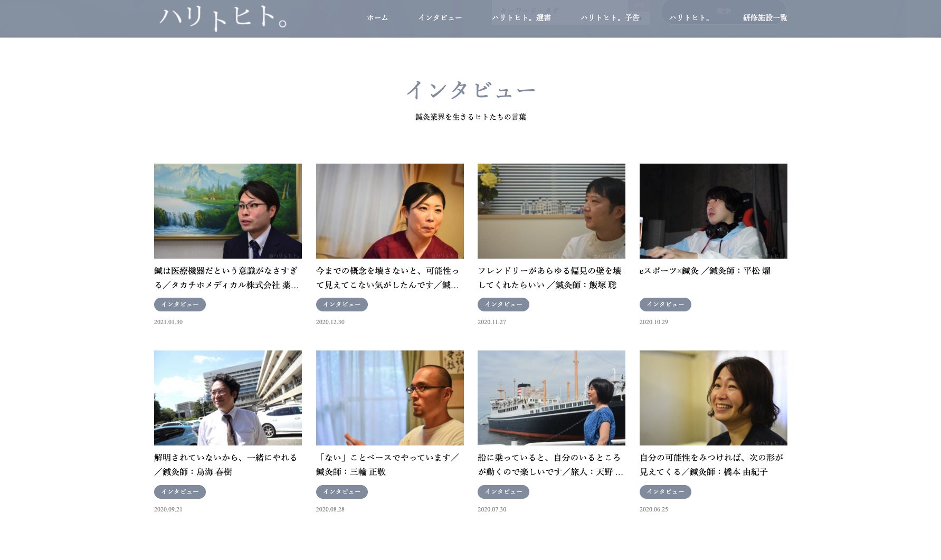Go to ハリトヒト。選書 page
941x560 pixels.
click(x=521, y=18)
